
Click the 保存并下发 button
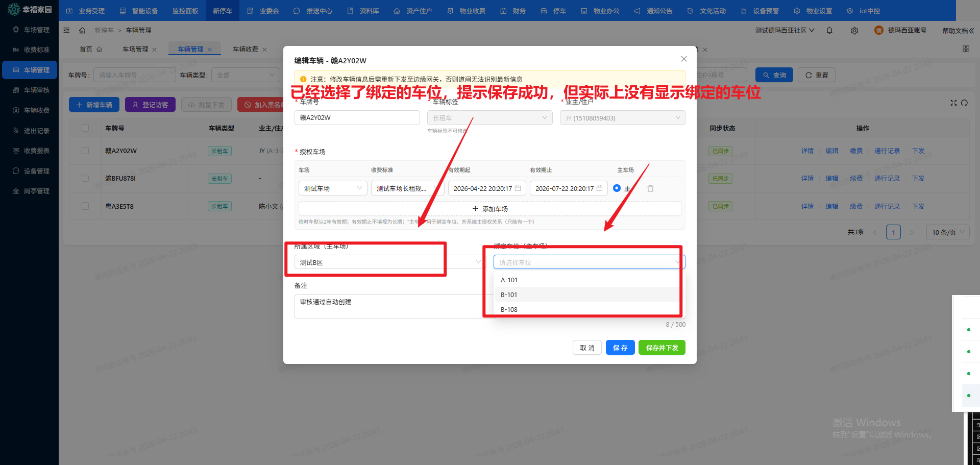[x=661, y=348]
